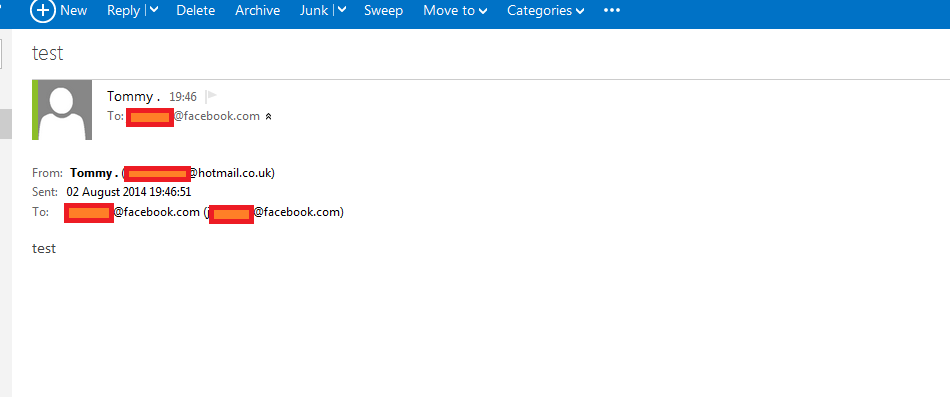This screenshot has height=397, width=950.
Task: Click the 19:46 timestamp
Action: [183, 97]
